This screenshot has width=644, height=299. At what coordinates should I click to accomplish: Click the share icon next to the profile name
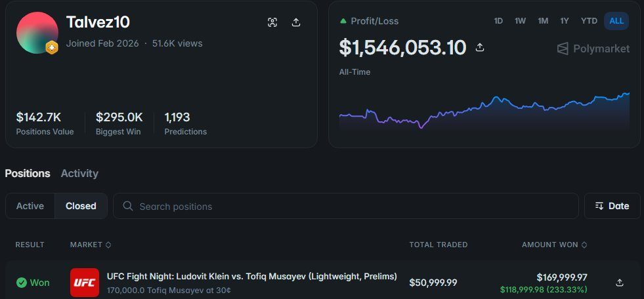tap(295, 22)
